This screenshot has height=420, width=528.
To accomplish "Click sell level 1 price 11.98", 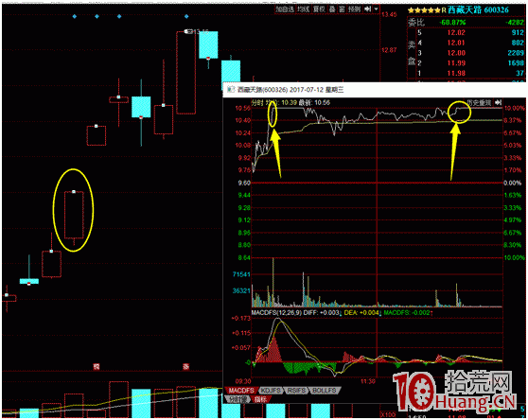I will (x=456, y=73).
